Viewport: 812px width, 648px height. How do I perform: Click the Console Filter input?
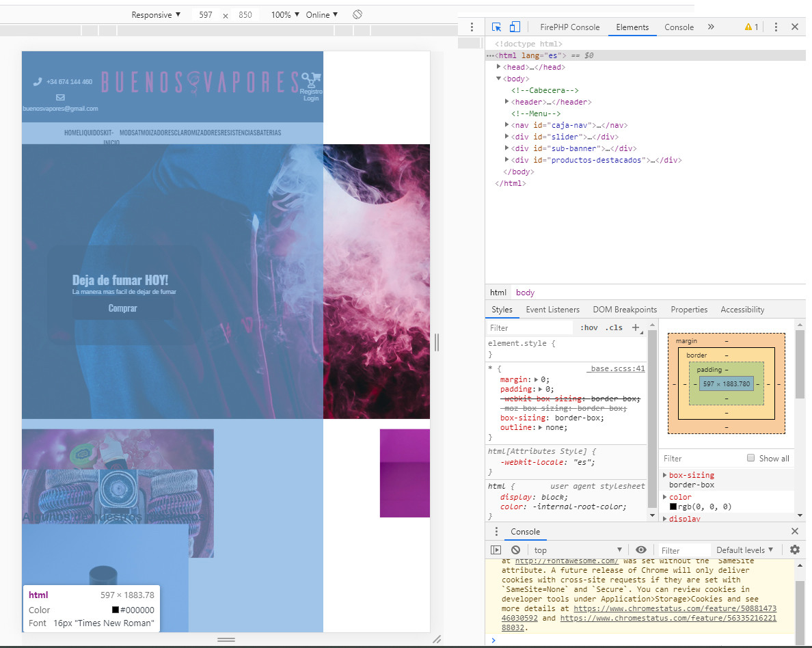(x=684, y=550)
